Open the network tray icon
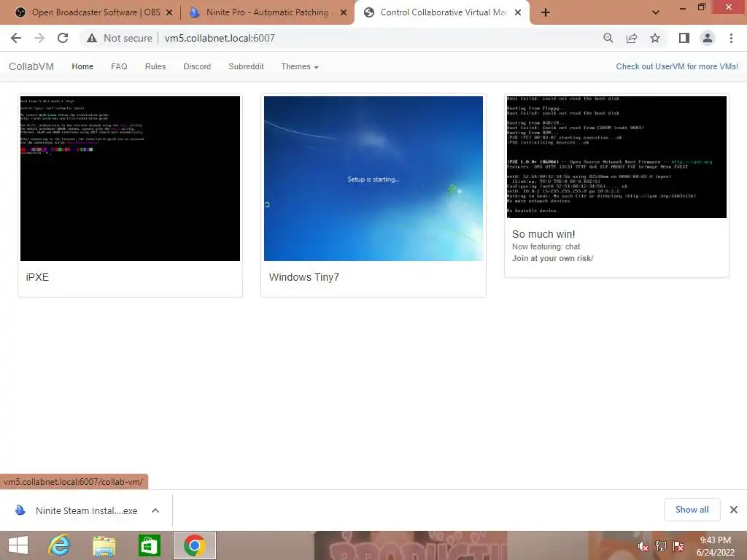This screenshot has height=560, width=747. pos(661,546)
